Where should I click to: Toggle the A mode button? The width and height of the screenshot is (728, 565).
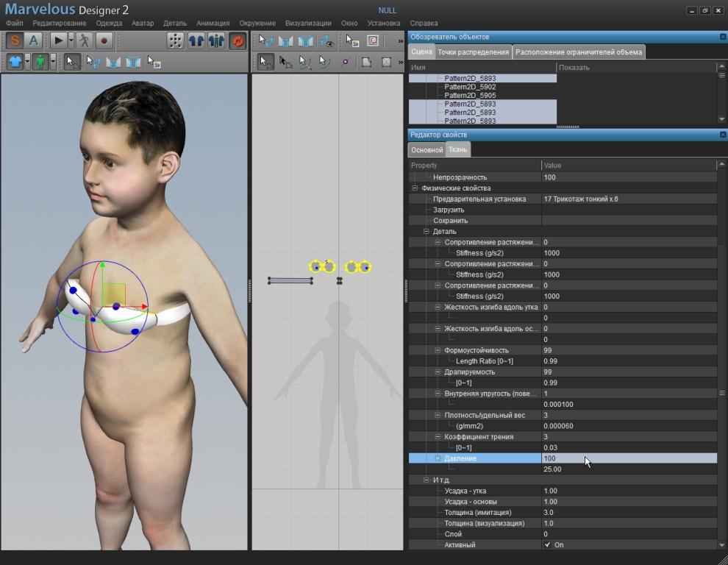(33, 41)
